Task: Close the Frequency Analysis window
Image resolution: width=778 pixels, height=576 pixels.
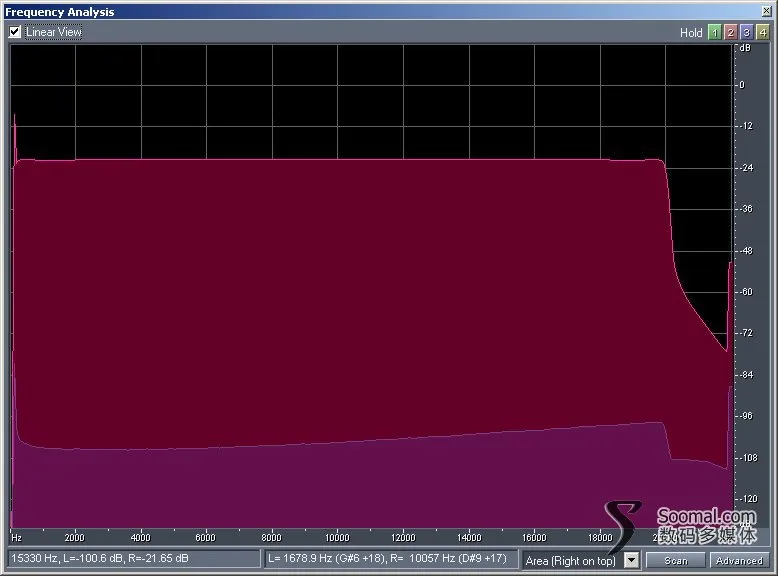Action: 767,11
